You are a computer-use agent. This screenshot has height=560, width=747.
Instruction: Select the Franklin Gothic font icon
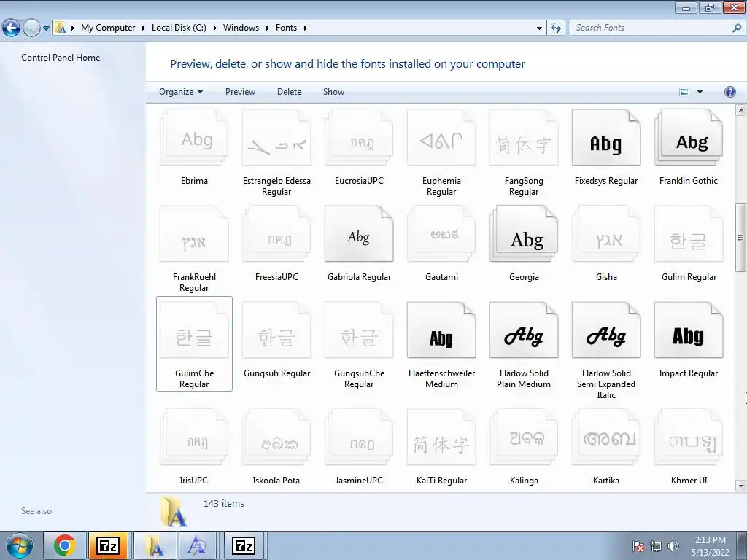689,137
